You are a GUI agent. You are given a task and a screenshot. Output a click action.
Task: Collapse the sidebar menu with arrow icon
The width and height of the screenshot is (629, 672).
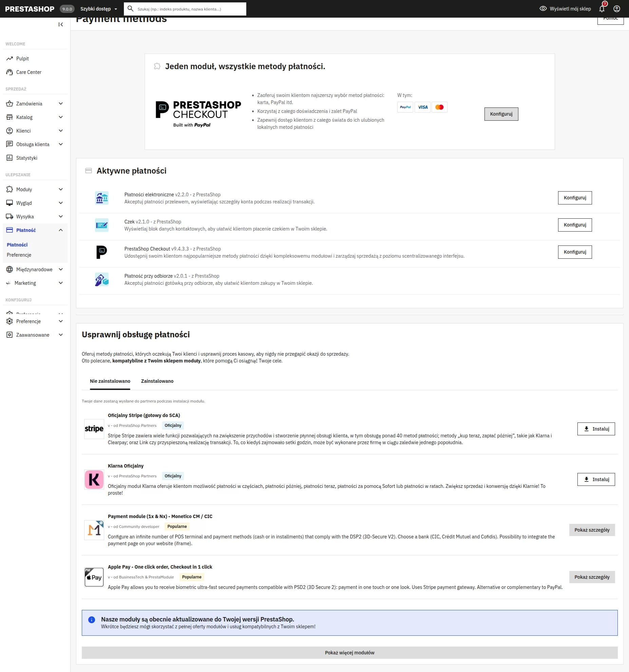pyautogui.click(x=61, y=24)
